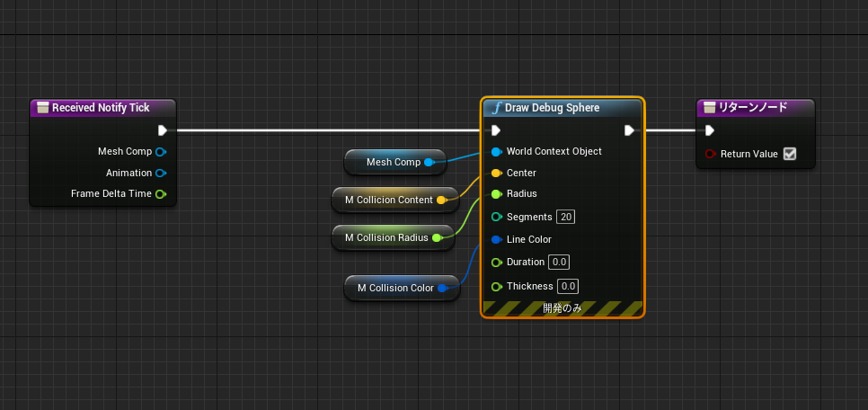Screen dimensions: 868x410
Task: Select the Received Notify Tick node title
Action: 101,108
